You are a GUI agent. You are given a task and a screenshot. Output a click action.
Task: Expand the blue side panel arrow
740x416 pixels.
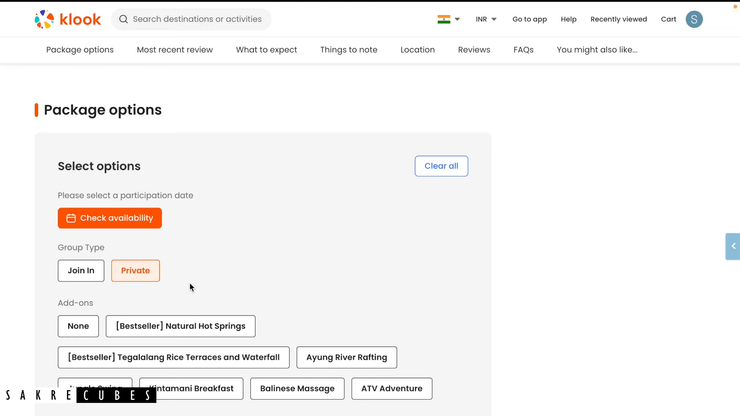pos(732,246)
